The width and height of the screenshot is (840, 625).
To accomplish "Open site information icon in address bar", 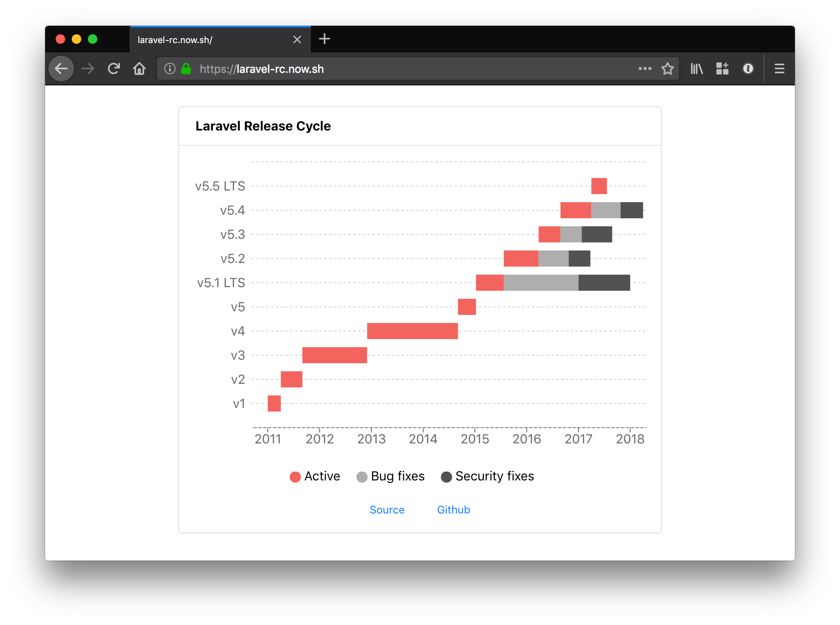I will [x=170, y=69].
